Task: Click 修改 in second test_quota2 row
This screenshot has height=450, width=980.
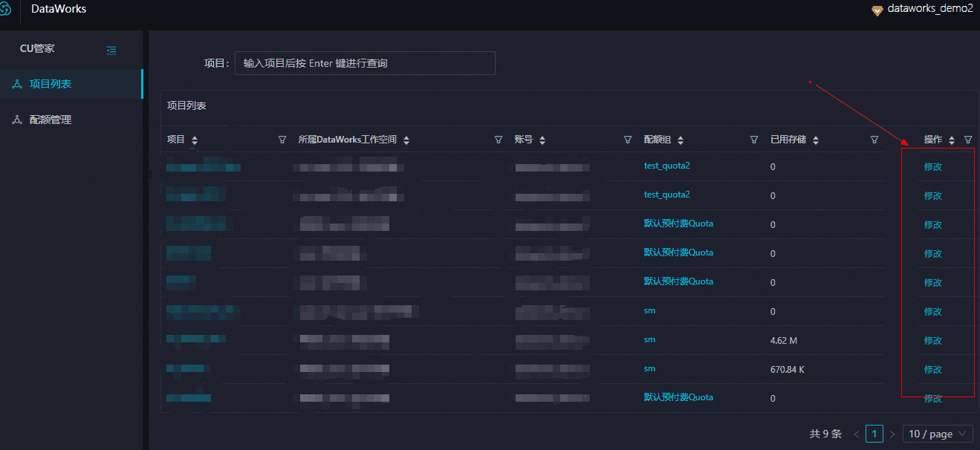Action: 933,195
